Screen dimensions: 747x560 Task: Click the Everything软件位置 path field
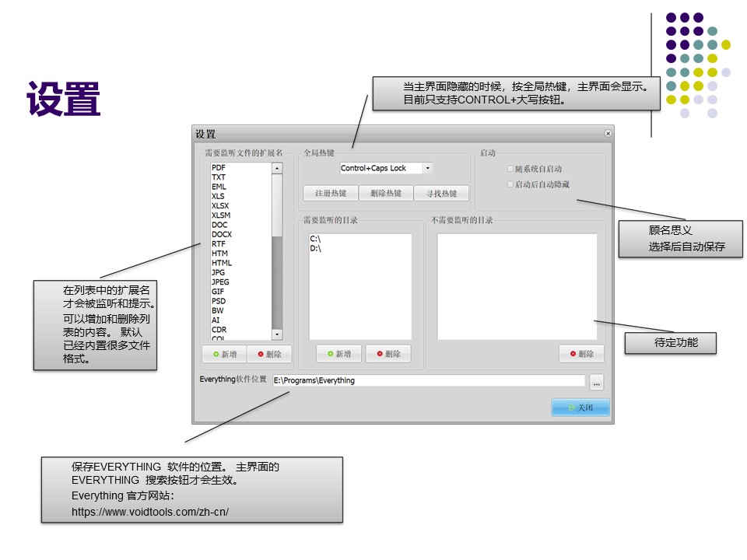(428, 380)
